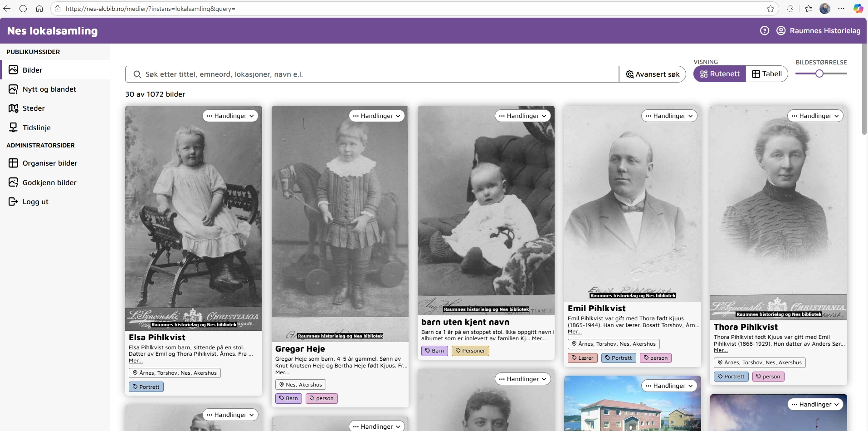Open the Raumnes Historielag user account icon
Screen dimensions: 868x431
tap(781, 31)
